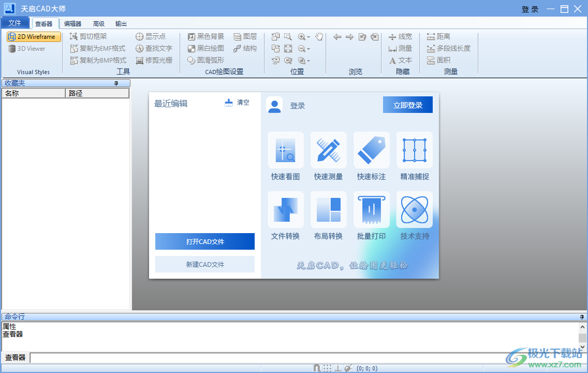Copy drawing as EMF format
This screenshot has height=373, width=588.
pos(98,48)
